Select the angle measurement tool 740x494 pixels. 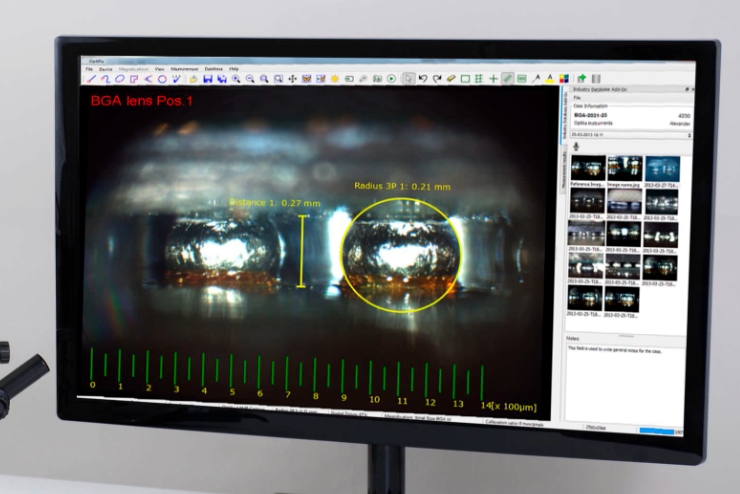[x=148, y=79]
